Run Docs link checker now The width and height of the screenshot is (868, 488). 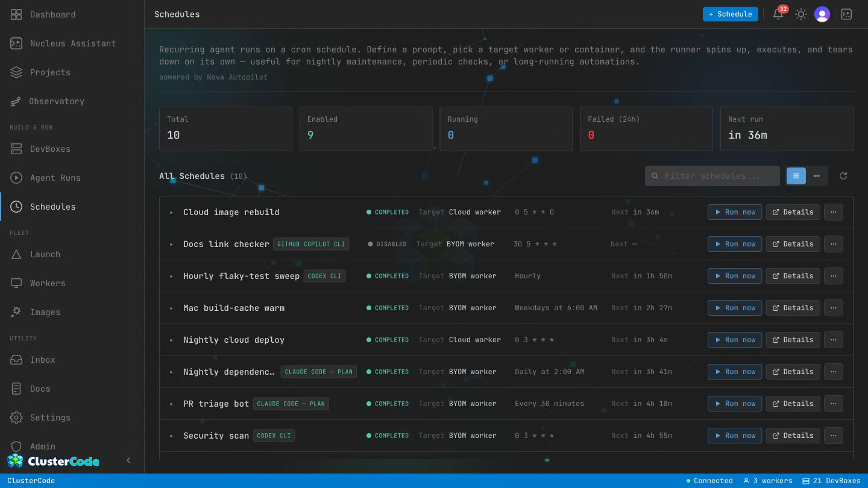735,244
